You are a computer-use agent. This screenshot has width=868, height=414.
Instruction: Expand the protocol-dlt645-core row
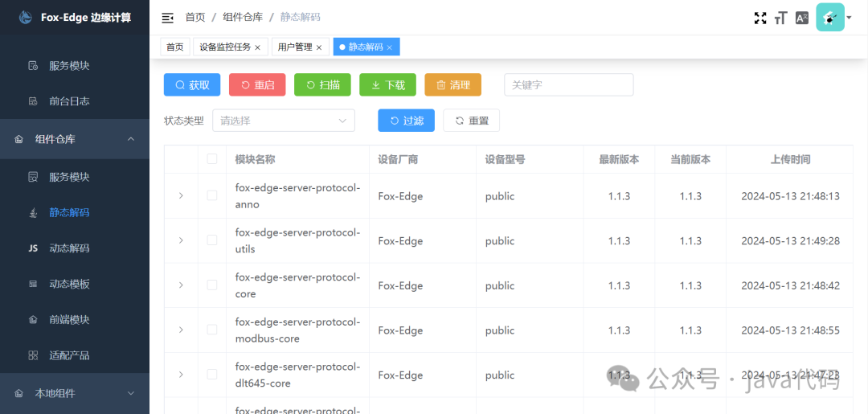pyautogui.click(x=181, y=375)
